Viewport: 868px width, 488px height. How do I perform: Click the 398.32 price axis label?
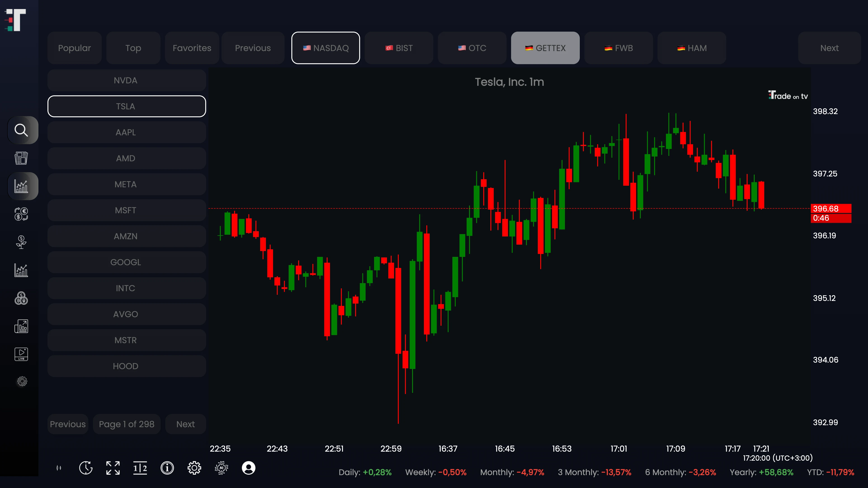pyautogui.click(x=825, y=111)
